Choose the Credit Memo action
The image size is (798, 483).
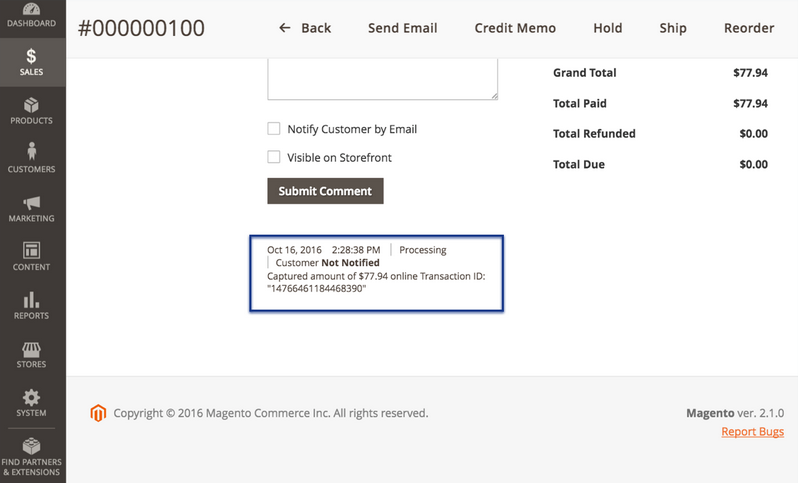pyautogui.click(x=515, y=28)
